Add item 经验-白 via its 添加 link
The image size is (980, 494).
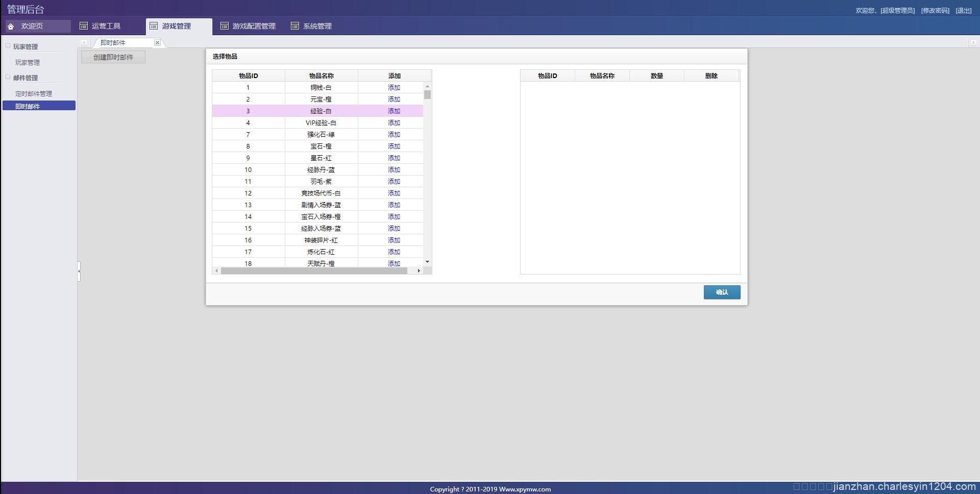click(394, 111)
